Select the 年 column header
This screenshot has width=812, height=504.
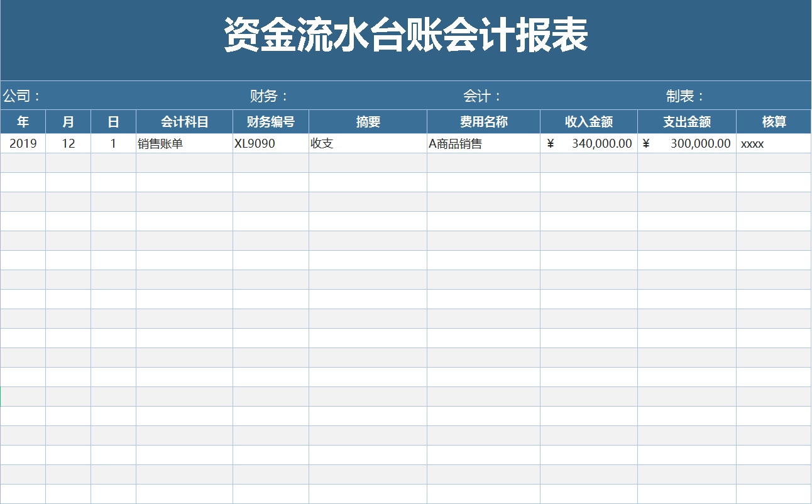point(23,122)
